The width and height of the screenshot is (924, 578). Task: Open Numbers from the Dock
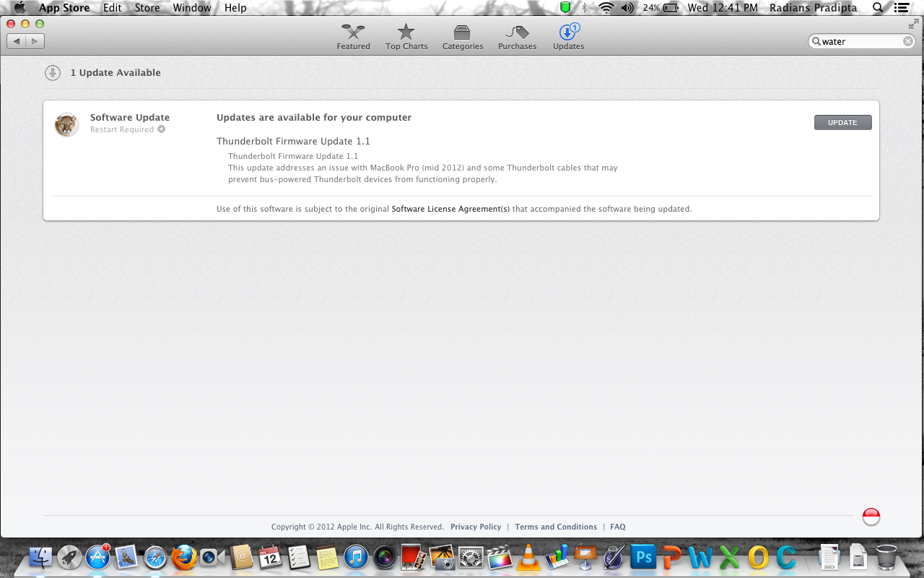tap(557, 557)
